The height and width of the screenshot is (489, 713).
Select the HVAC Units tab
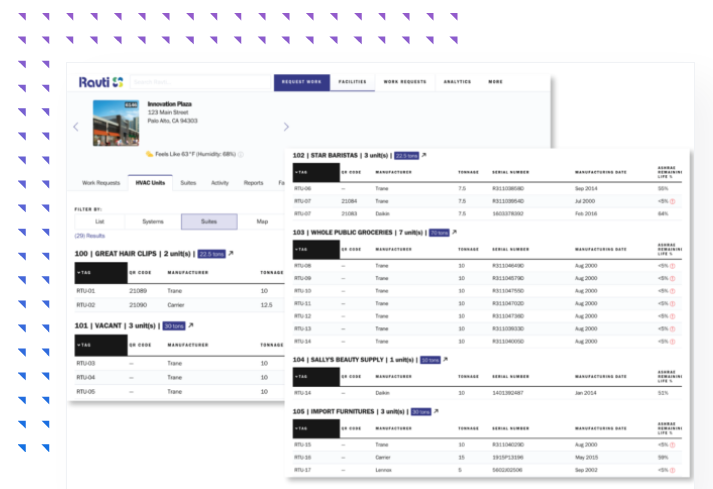click(151, 183)
